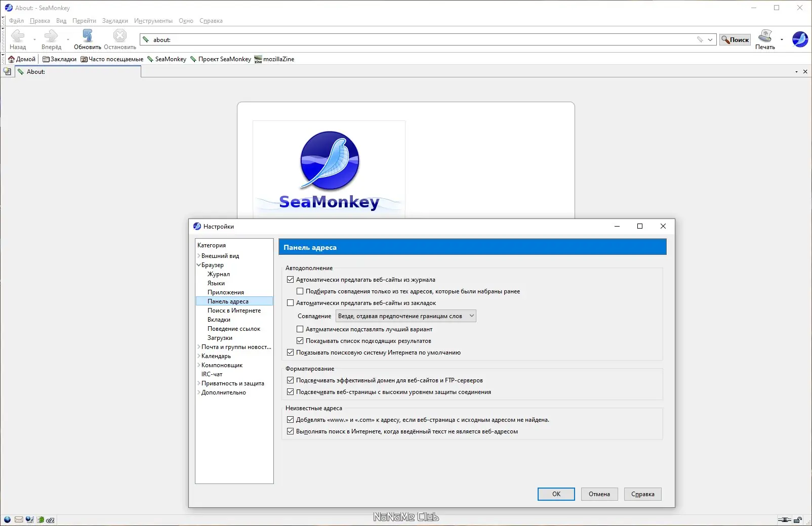Image resolution: width=812 pixels, height=526 pixels.
Task: Click the site identity icon in address bar
Action: click(146, 39)
